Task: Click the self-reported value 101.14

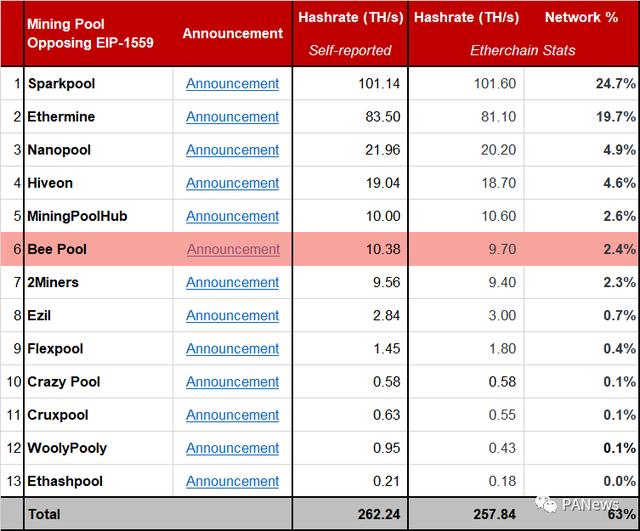Action: coord(379,84)
